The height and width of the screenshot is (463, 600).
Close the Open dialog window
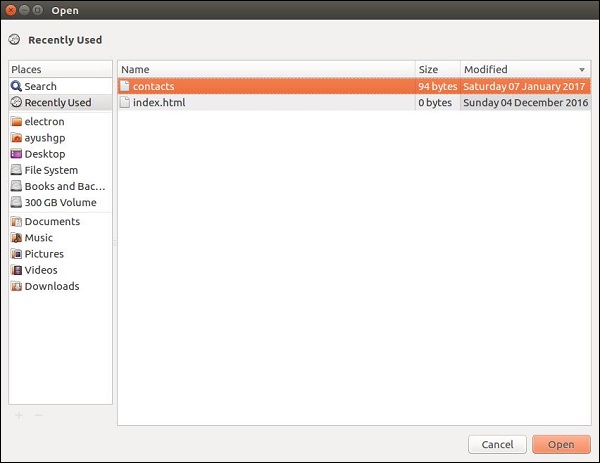(x=11, y=10)
